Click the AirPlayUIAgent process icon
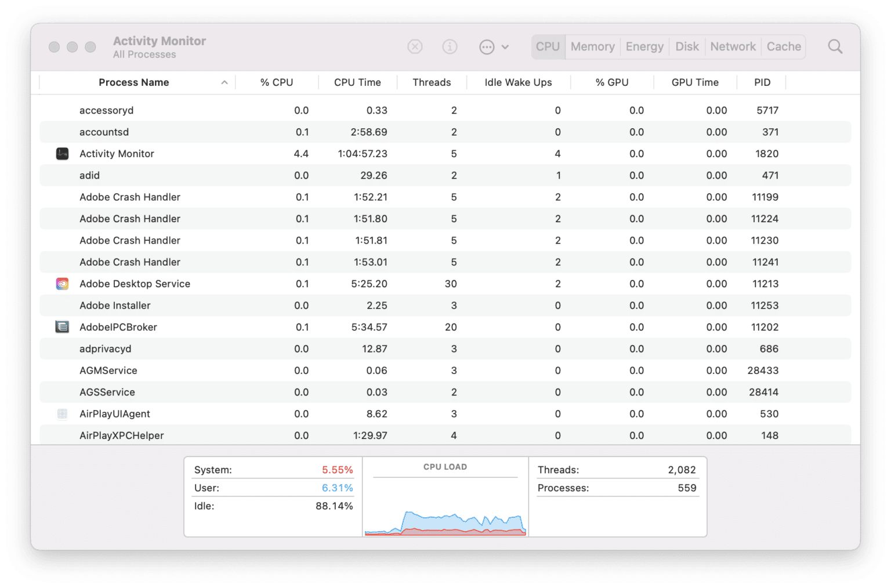The image size is (891, 588). pyautogui.click(x=62, y=414)
